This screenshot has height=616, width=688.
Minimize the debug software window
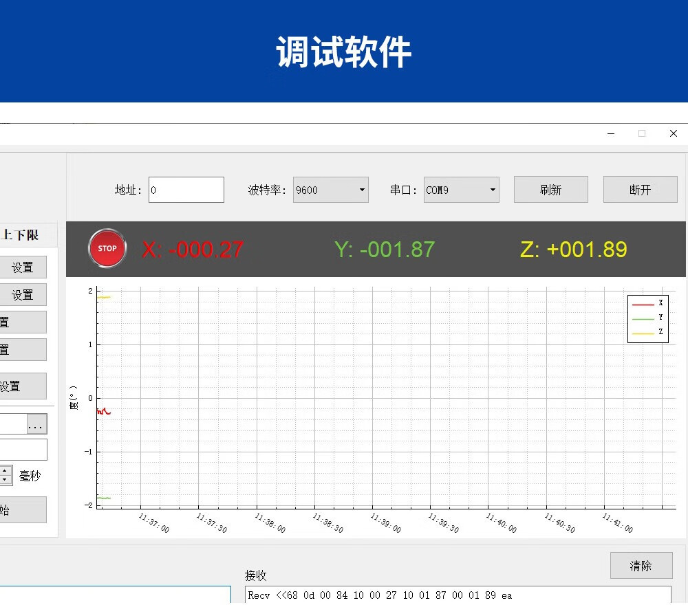610,134
